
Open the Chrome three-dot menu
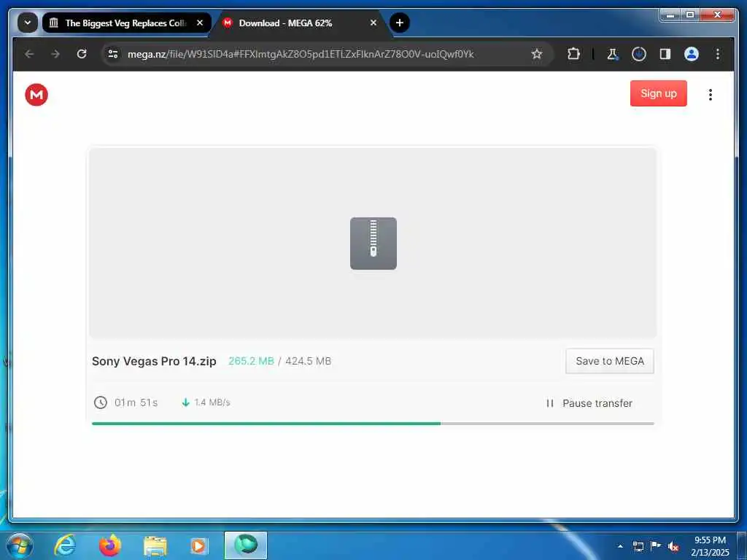point(718,54)
